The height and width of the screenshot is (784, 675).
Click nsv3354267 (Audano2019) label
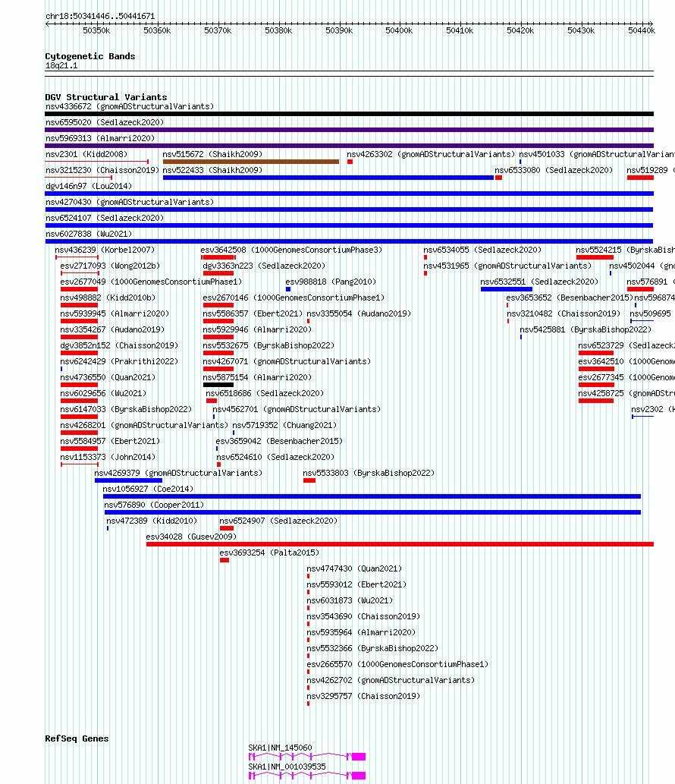[x=112, y=330]
